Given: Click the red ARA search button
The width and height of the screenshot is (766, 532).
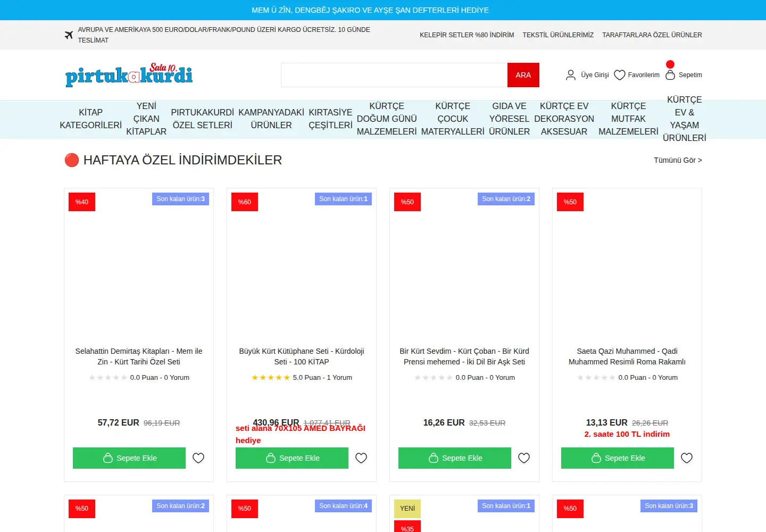Looking at the screenshot, I should pyautogui.click(x=523, y=75).
